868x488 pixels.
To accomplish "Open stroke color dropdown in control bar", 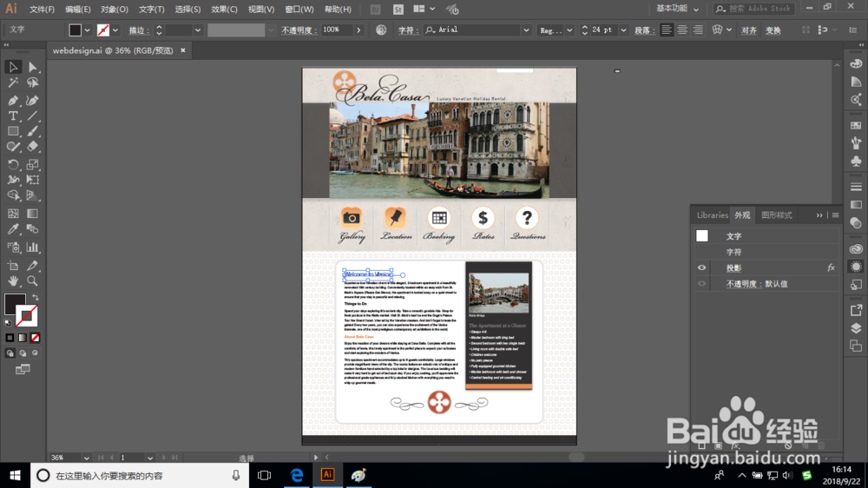I will (x=115, y=30).
